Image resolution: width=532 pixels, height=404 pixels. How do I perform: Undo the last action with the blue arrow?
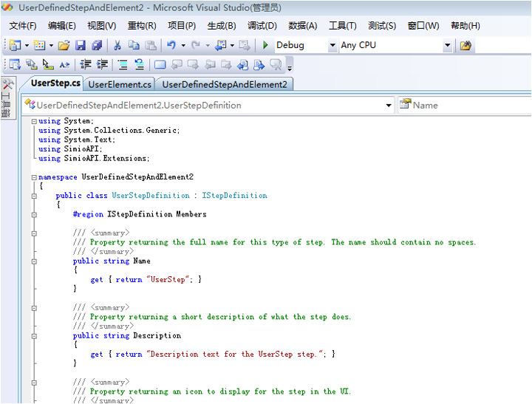point(171,45)
